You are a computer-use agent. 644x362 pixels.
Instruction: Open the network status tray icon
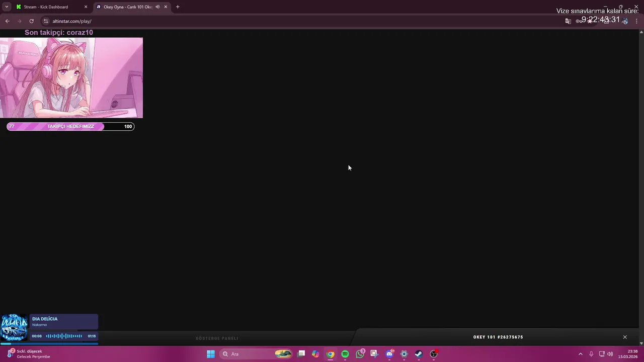[x=602, y=354]
